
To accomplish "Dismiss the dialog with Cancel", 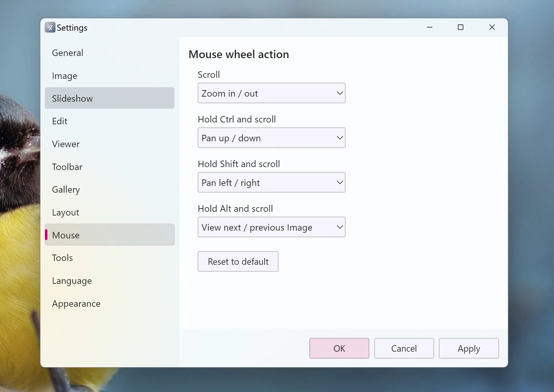I will pyautogui.click(x=404, y=348).
